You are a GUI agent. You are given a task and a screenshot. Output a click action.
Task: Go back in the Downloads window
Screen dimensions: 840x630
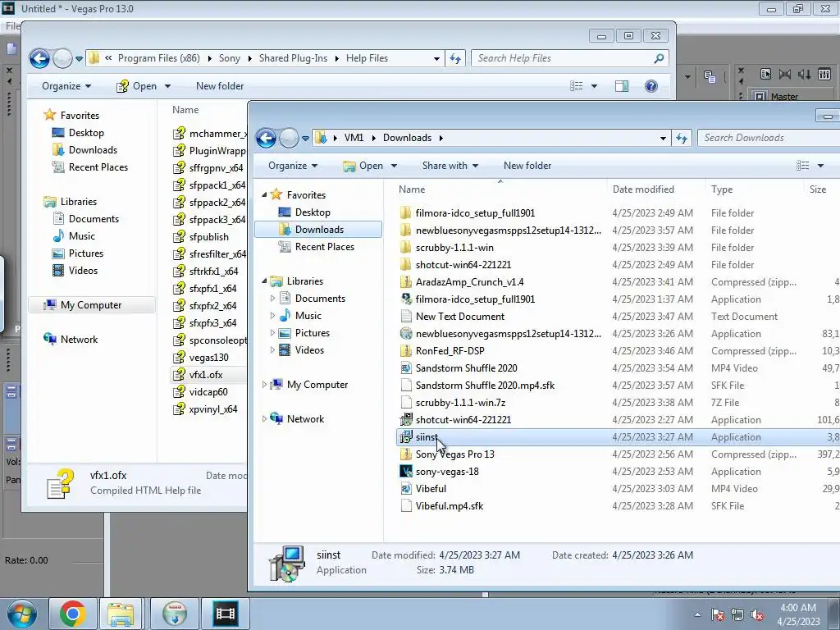[267, 138]
